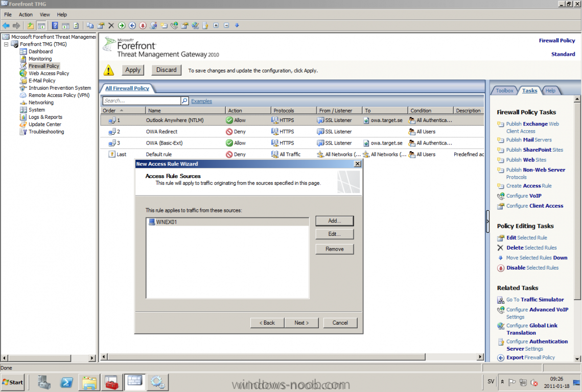
Task: Click the SV language indicator in tray
Action: 491,382
